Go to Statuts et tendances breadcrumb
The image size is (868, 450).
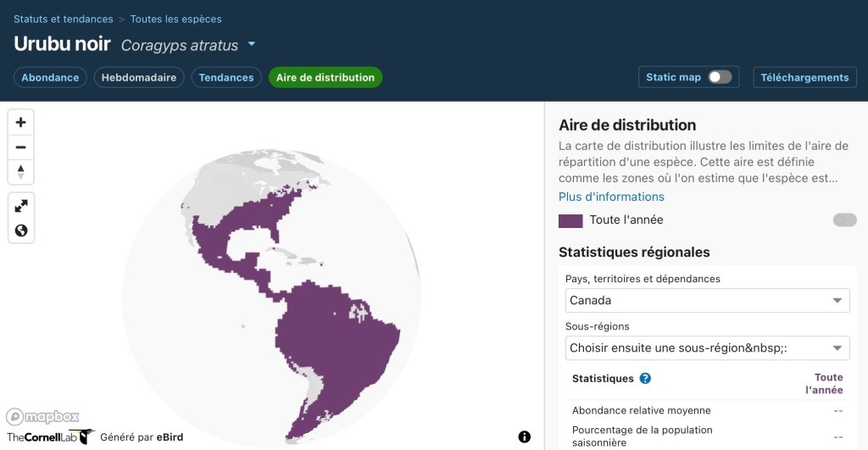point(63,19)
